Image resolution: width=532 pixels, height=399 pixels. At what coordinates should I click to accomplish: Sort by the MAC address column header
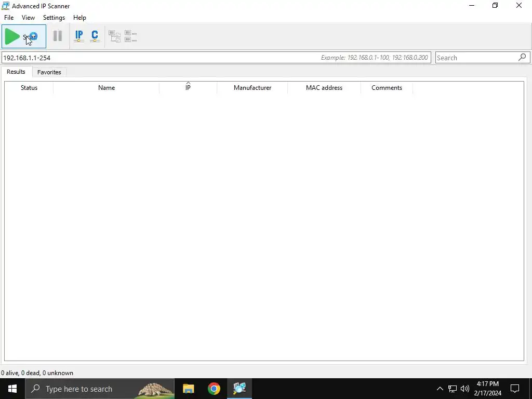pyautogui.click(x=324, y=87)
